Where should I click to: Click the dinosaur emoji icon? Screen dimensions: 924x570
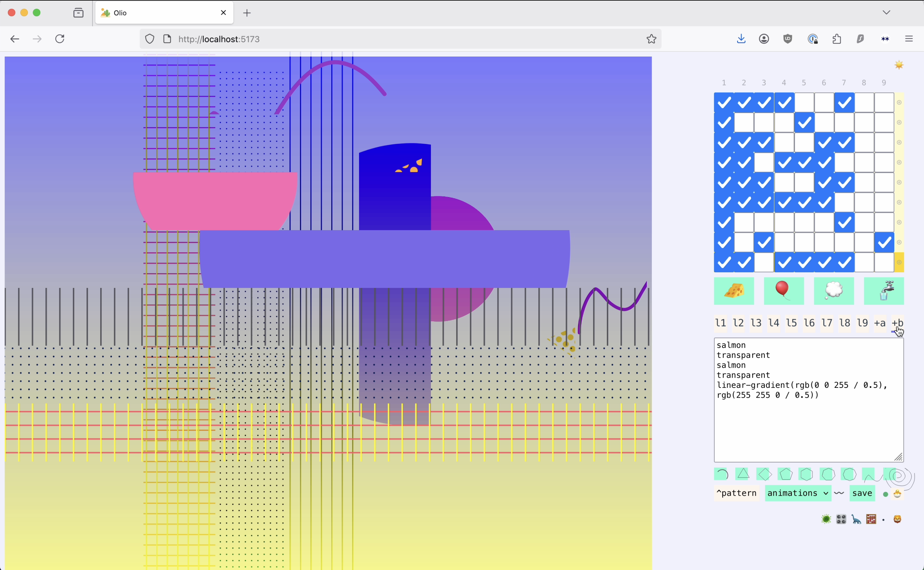tap(856, 520)
